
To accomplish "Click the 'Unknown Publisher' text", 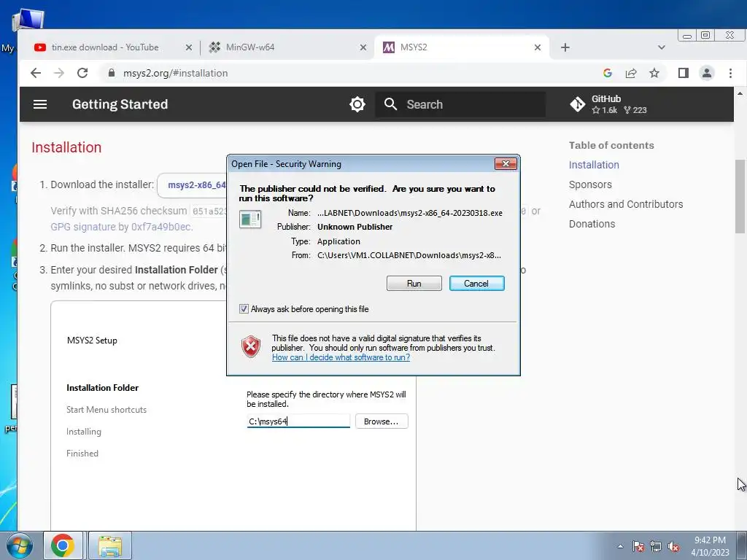I will pyautogui.click(x=355, y=227).
